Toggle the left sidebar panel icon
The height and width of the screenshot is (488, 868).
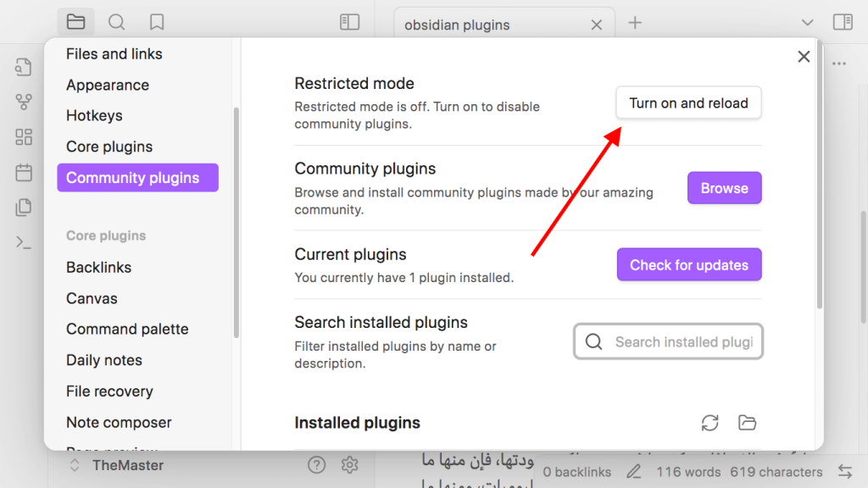[x=349, y=22]
